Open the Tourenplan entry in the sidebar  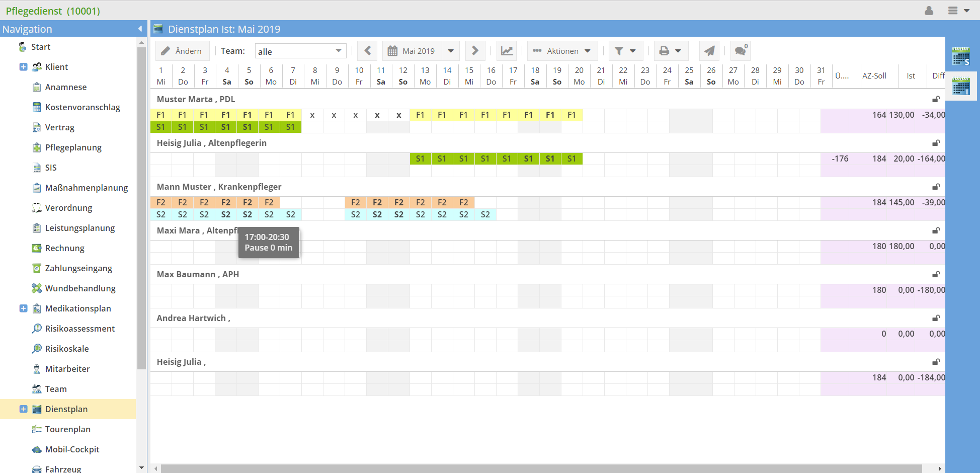coord(68,429)
